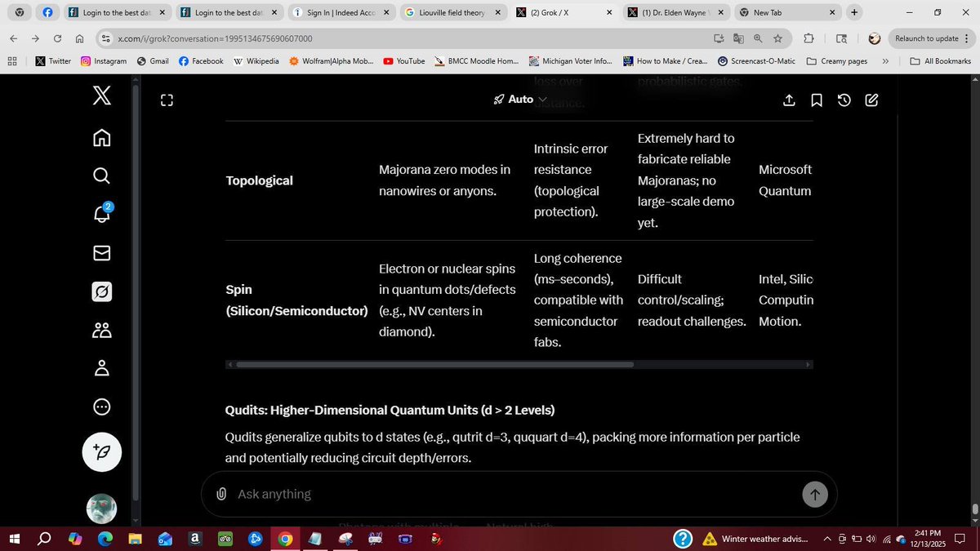The height and width of the screenshot is (551, 980).
Task: Open the YouTube bookmark
Action: point(403,61)
